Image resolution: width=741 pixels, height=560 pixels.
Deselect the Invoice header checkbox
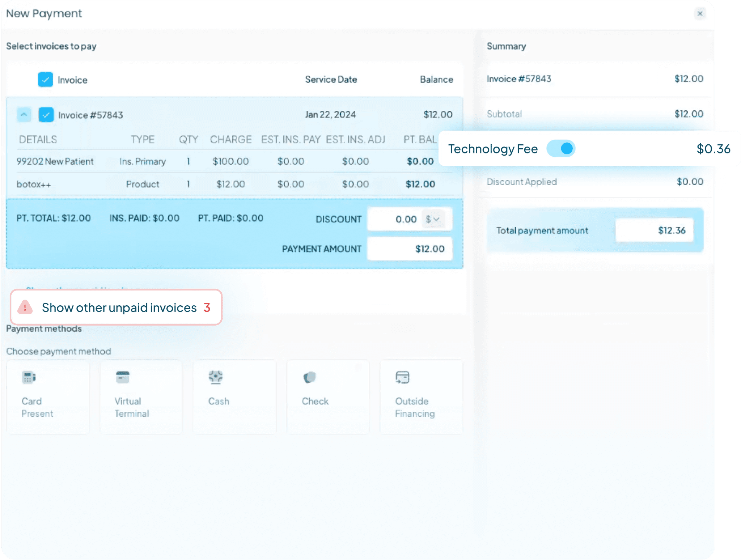(45, 80)
